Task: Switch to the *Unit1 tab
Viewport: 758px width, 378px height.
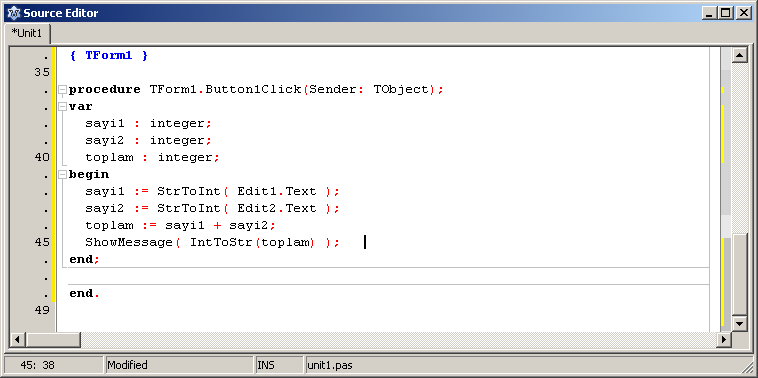Action: [27, 33]
